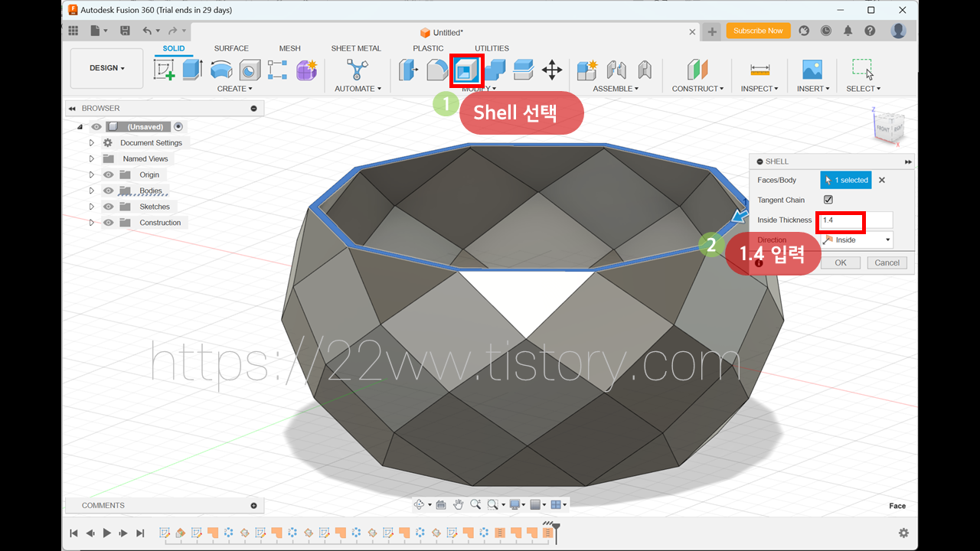Click the 1 selected Faces/Body button
Screen dimensions: 980x551
pos(846,180)
